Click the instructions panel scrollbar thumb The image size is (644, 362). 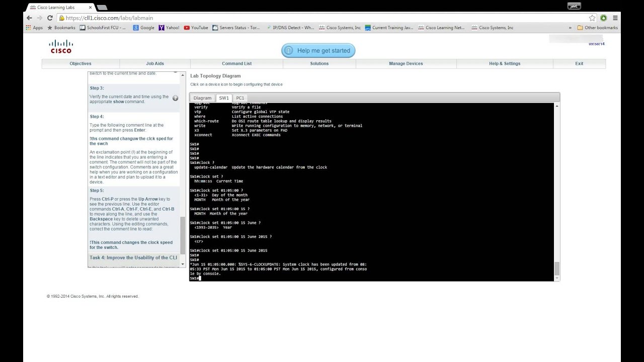pyautogui.click(x=183, y=235)
